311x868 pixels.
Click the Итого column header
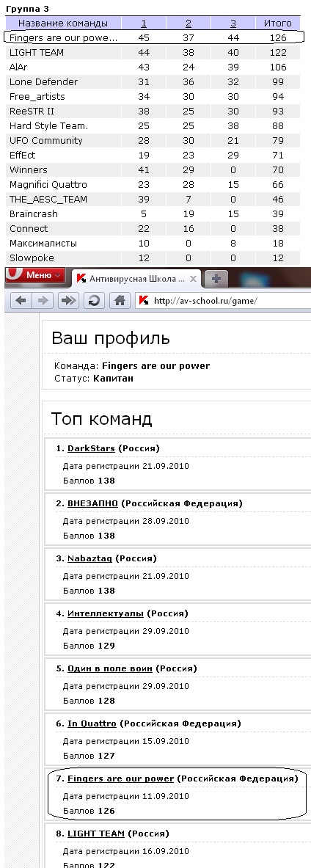pos(278,23)
